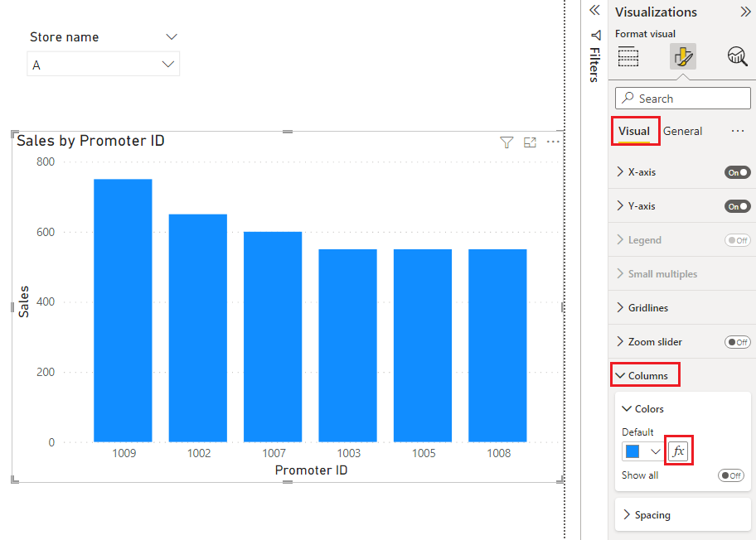This screenshot has height=540, width=756.
Task: Open the chart's More options ellipsis
Action: coord(553,142)
